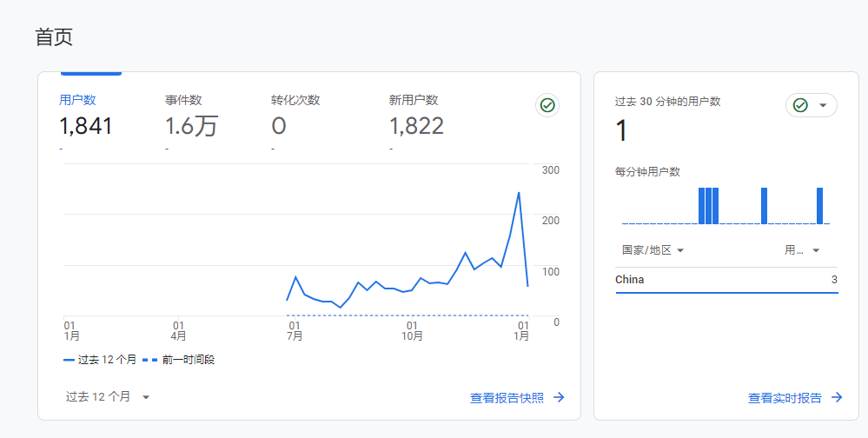Viewport: 868px width, 438px height.
Task: Select the China row in the realtime table
Action: click(726, 280)
